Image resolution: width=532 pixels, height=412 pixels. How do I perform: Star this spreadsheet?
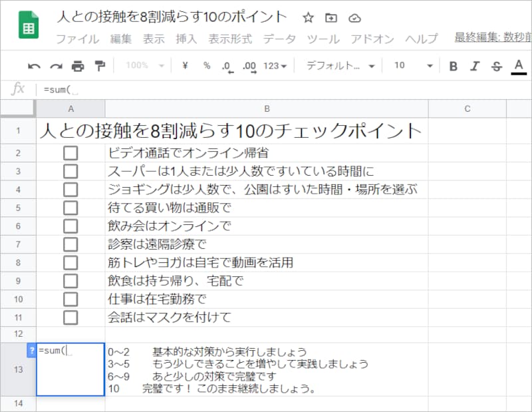point(308,19)
